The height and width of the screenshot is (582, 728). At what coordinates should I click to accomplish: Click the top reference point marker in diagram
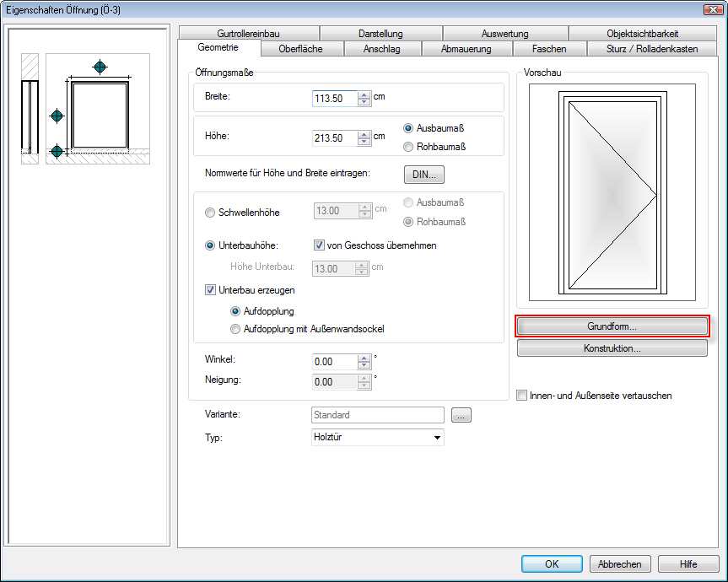[x=100, y=67]
